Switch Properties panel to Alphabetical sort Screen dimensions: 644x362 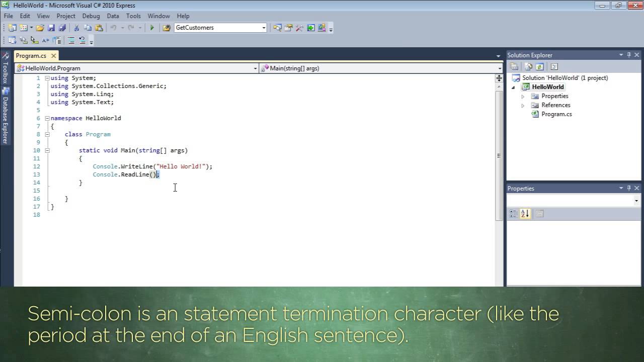tap(525, 214)
